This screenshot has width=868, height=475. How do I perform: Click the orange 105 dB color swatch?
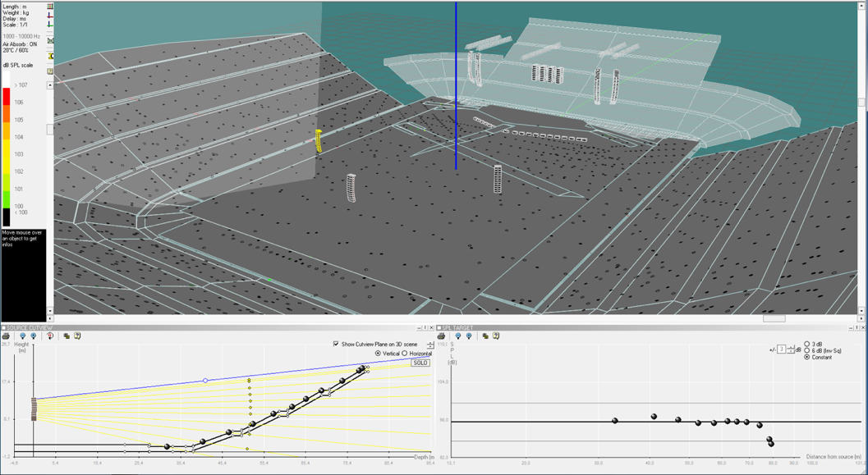click(x=6, y=113)
